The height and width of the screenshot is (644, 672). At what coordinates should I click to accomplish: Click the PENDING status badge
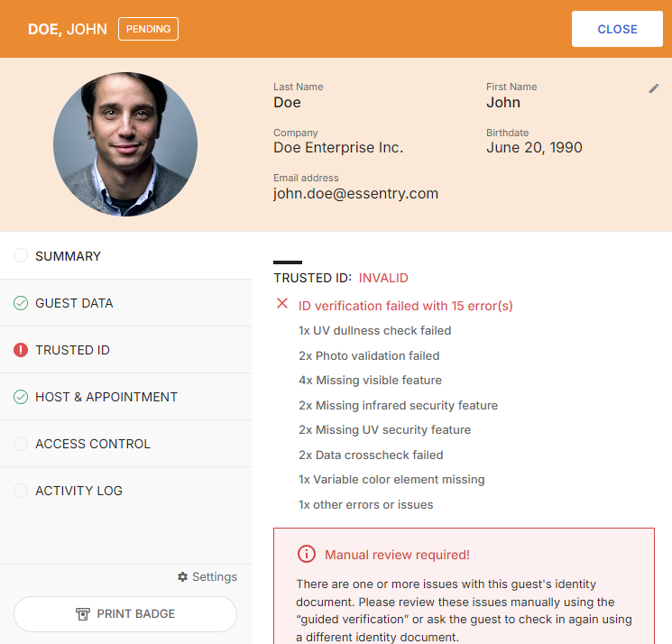pyautogui.click(x=148, y=29)
